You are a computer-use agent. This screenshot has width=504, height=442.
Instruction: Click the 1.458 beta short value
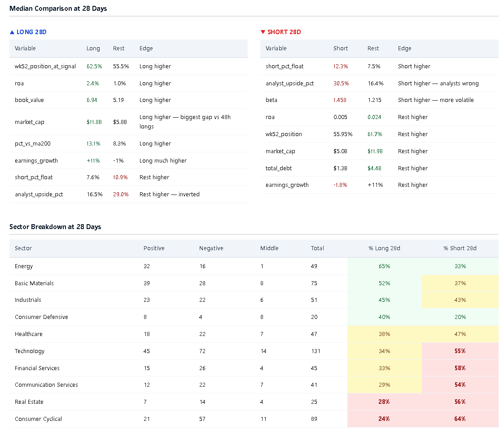(x=340, y=100)
